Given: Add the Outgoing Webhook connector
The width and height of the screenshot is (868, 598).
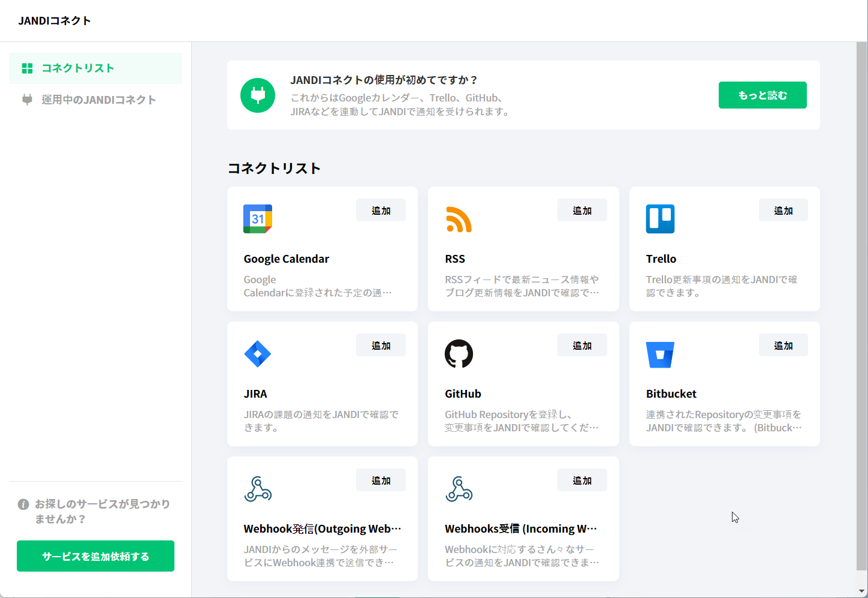Looking at the screenshot, I should (381, 480).
